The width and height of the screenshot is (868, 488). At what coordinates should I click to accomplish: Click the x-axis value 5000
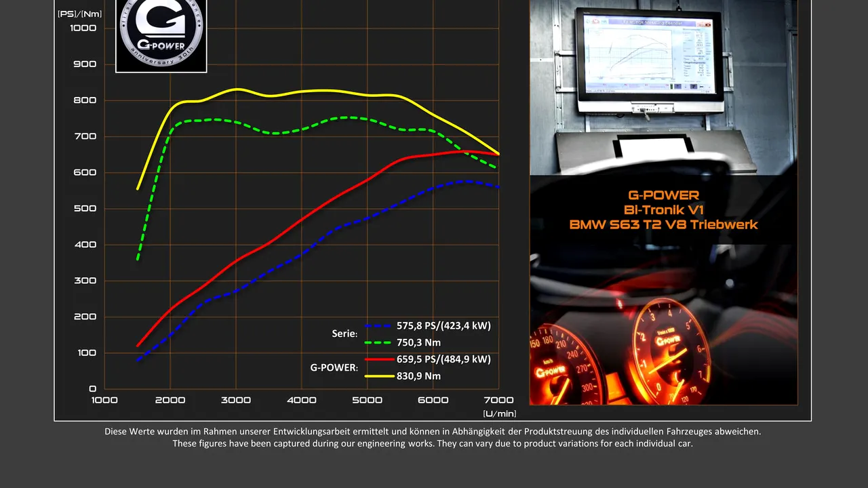click(x=368, y=400)
